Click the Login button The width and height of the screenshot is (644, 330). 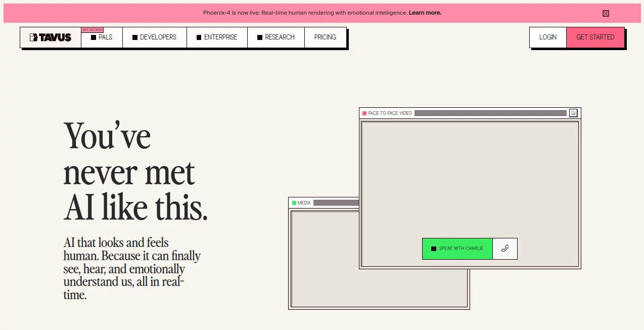click(548, 37)
